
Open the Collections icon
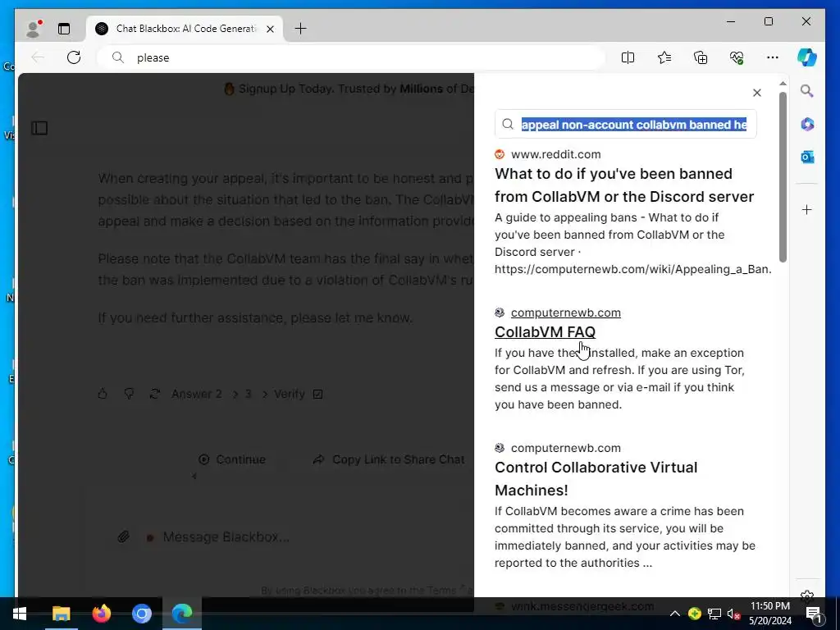pyautogui.click(x=701, y=57)
